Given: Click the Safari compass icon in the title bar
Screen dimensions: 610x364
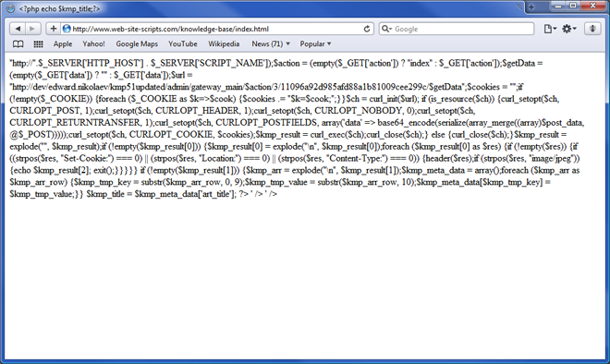Looking at the screenshot, I should (x=10, y=8).
